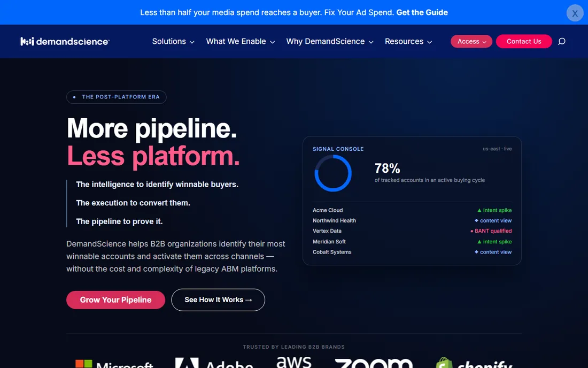Viewport: 588px width, 368px height.
Task: Click the us-east · live label
Action: 497,149
